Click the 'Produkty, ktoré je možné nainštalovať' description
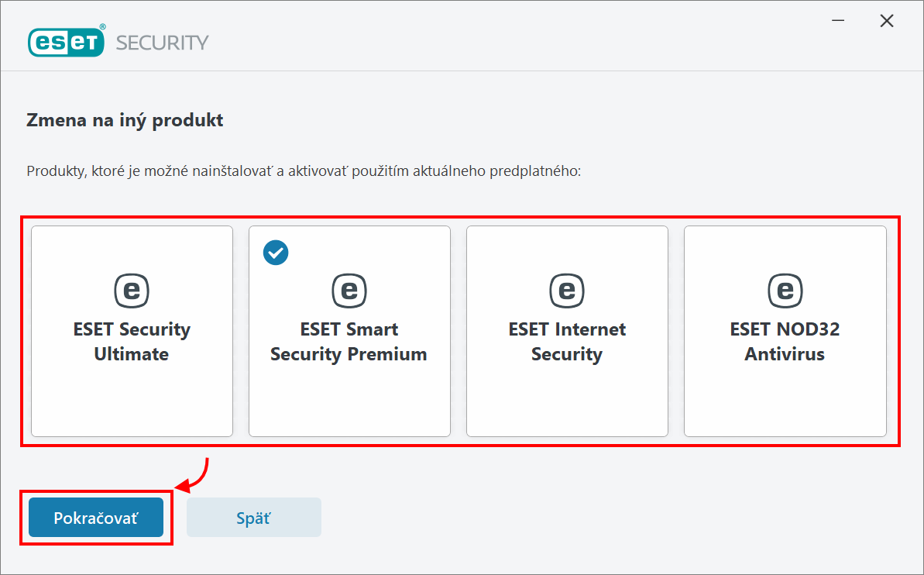 pyautogui.click(x=303, y=170)
